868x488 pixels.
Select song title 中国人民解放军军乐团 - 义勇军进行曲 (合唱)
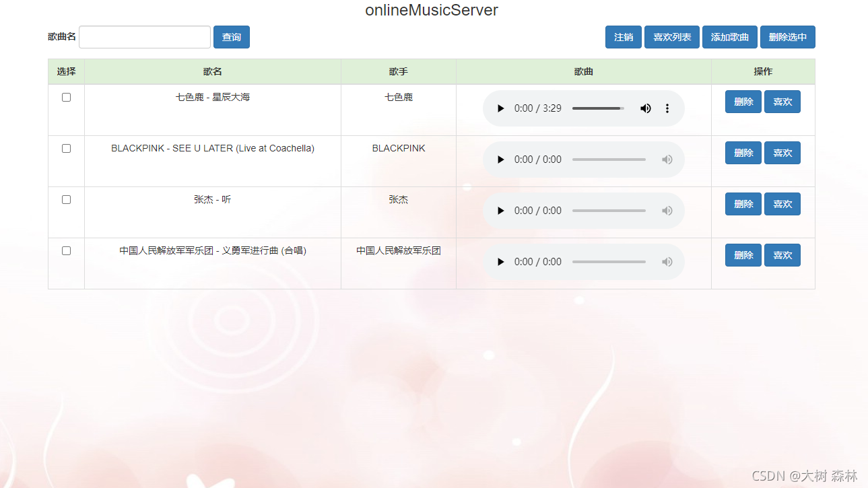(x=213, y=250)
